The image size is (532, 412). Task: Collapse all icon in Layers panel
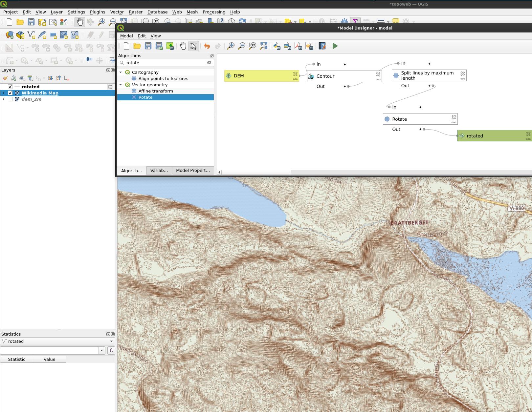click(x=58, y=78)
